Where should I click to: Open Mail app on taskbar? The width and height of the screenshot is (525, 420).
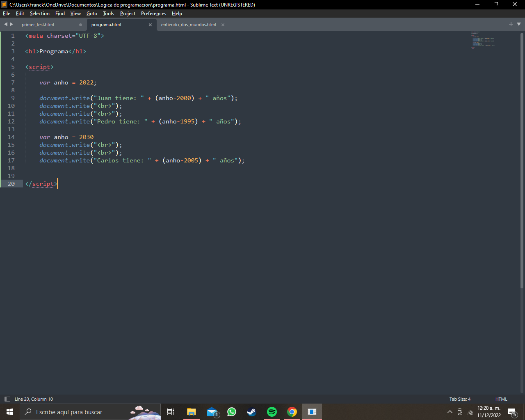212,412
